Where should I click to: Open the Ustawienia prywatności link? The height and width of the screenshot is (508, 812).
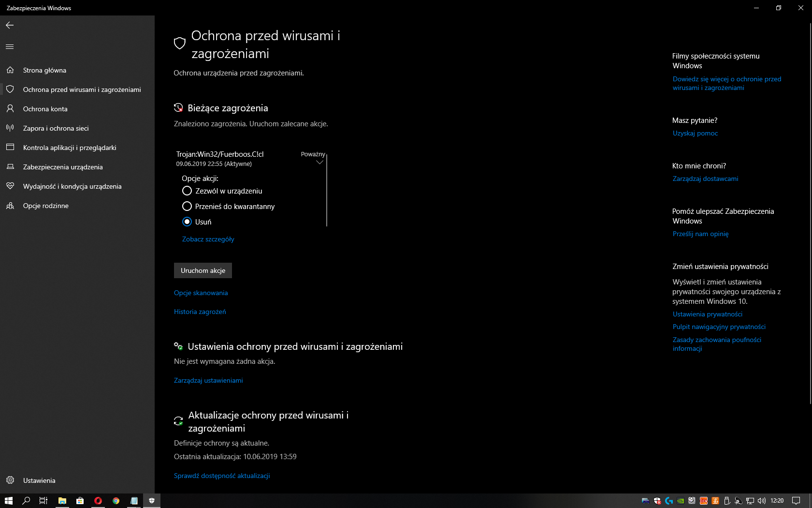pos(708,314)
